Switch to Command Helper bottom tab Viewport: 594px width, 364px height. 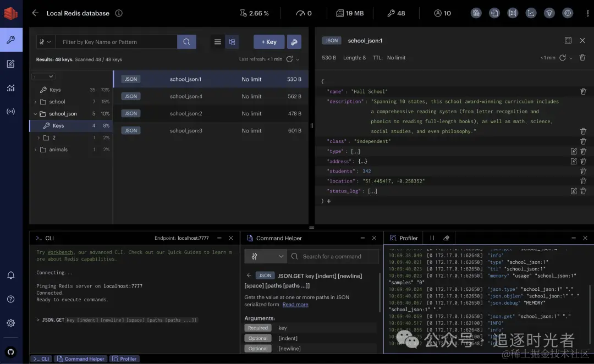(81, 359)
